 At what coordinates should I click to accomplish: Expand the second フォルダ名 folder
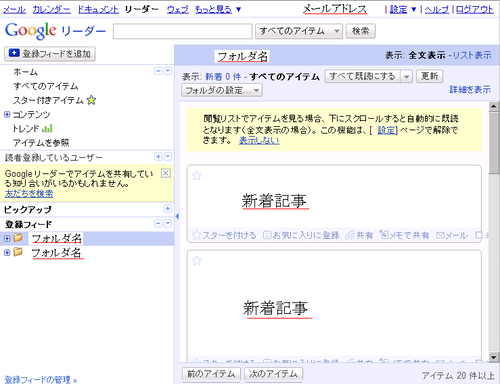(7, 253)
